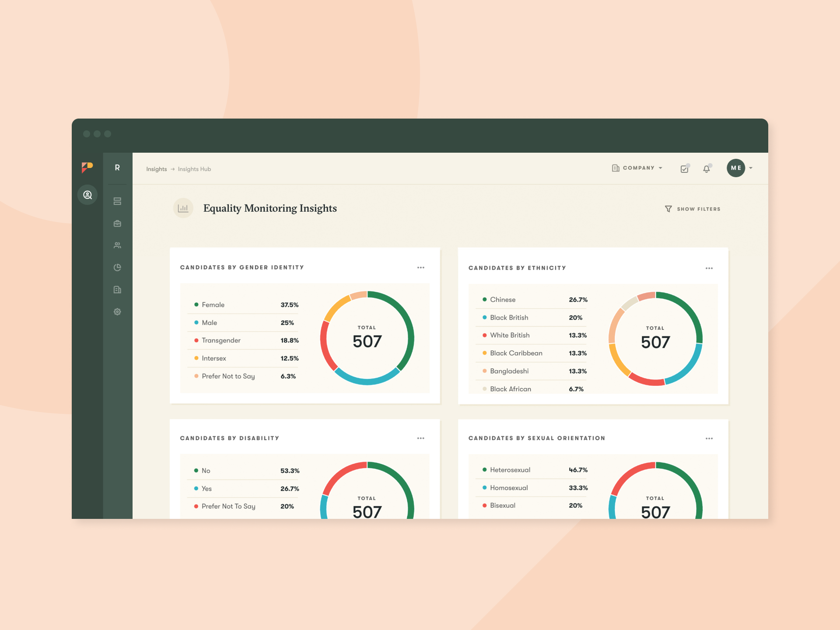Open Sexual Orientation card three-dot menu
Image resolution: width=840 pixels, height=630 pixels.
tap(709, 438)
